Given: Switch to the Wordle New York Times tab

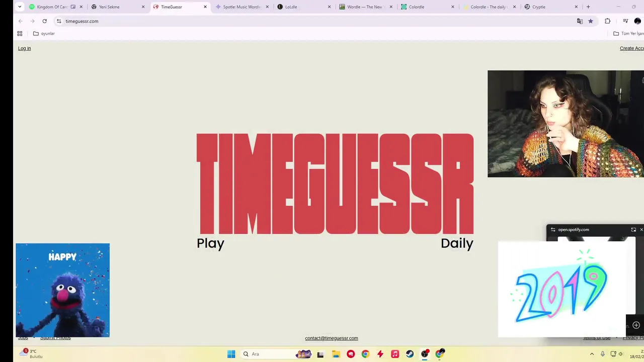Looking at the screenshot, I should (366, 7).
